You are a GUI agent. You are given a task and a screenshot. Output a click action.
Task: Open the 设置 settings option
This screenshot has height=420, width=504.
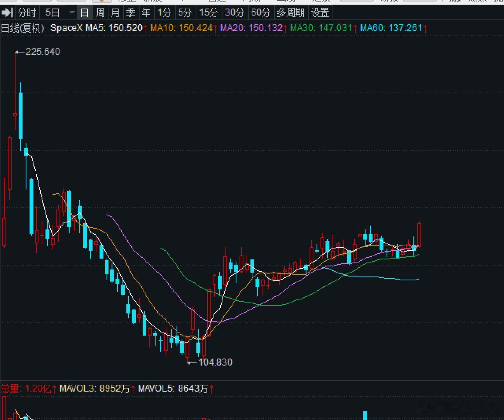tap(320, 13)
